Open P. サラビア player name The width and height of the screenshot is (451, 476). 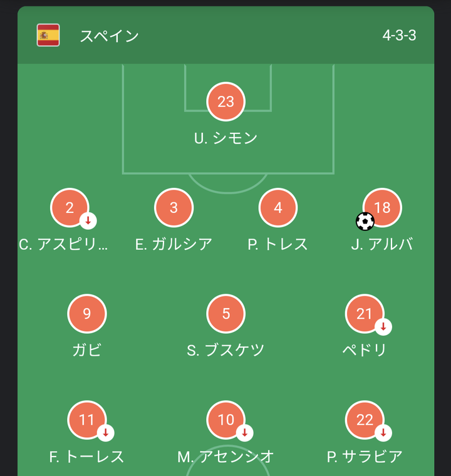point(365,457)
